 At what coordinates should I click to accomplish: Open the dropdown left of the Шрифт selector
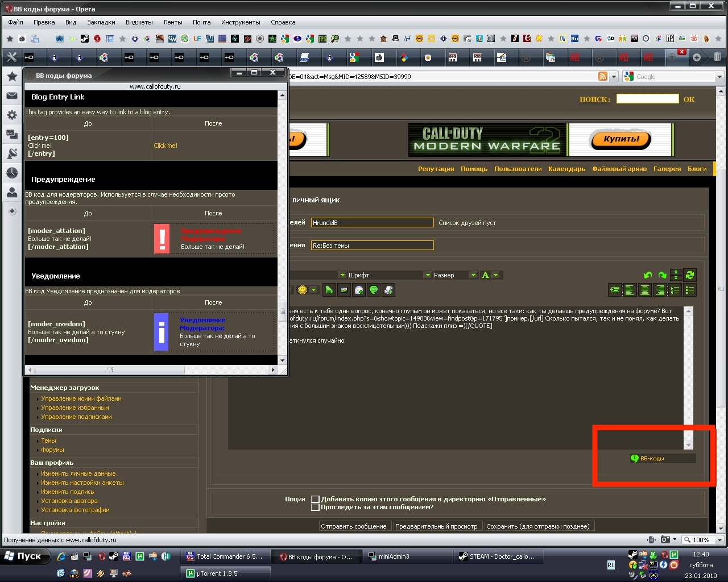[x=342, y=275]
